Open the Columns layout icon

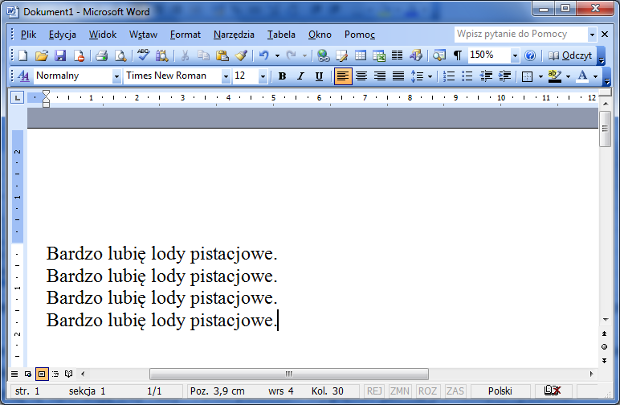click(x=397, y=55)
